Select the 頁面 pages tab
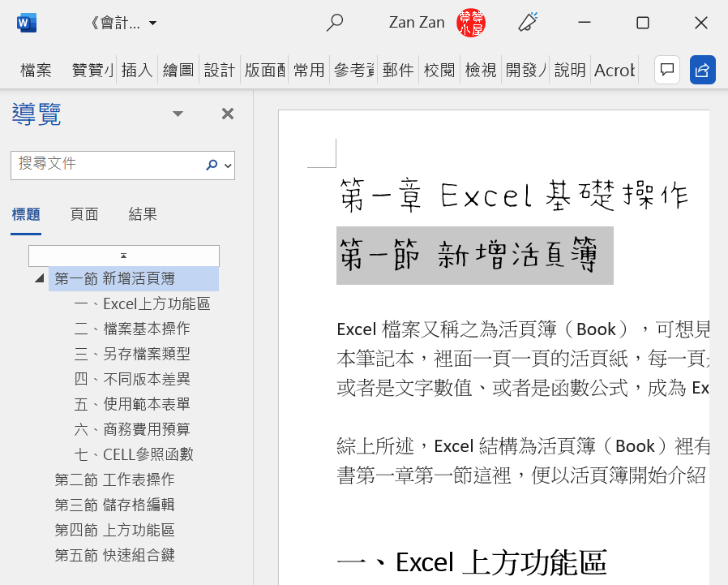728x585 pixels. click(x=84, y=215)
